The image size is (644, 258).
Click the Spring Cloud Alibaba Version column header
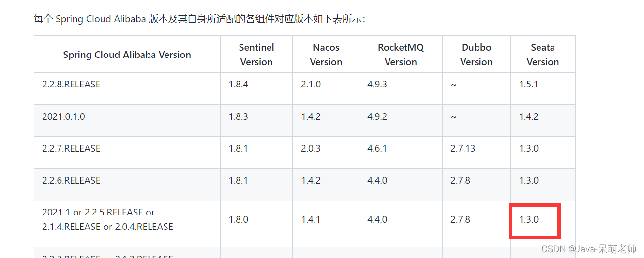pos(127,55)
